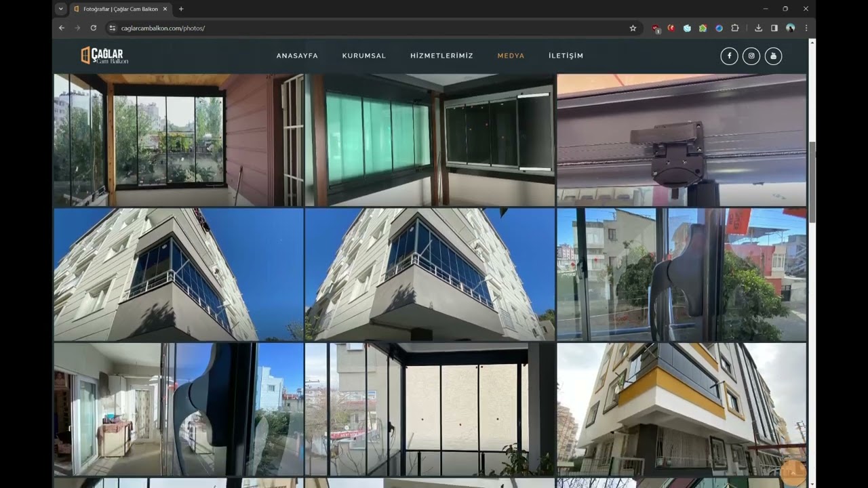The image size is (868, 488).
Task: Click the red extension with badge 1
Action: [656, 28]
